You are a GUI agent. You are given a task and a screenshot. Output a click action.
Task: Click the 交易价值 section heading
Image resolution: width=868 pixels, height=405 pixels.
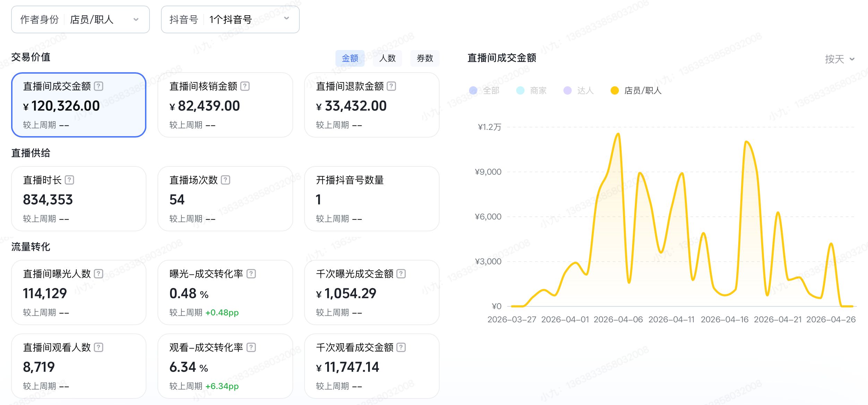[x=31, y=57]
